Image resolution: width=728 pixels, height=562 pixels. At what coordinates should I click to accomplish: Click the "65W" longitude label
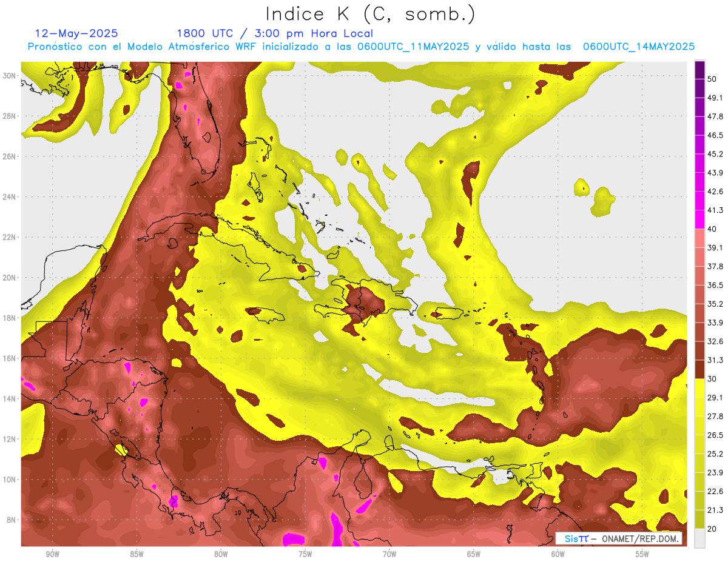(474, 555)
